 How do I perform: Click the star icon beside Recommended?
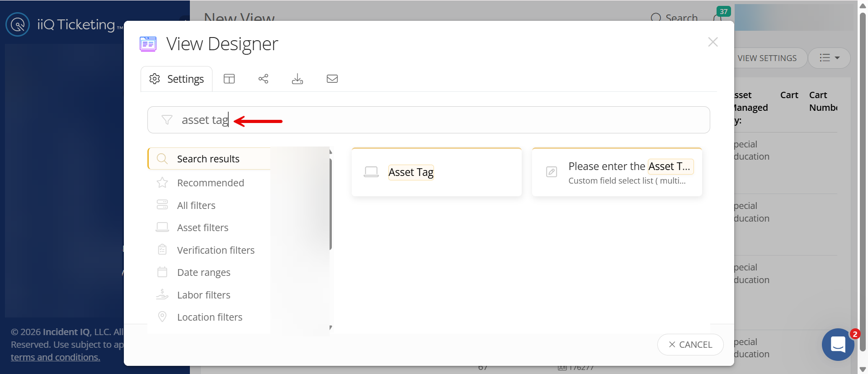[x=162, y=183]
